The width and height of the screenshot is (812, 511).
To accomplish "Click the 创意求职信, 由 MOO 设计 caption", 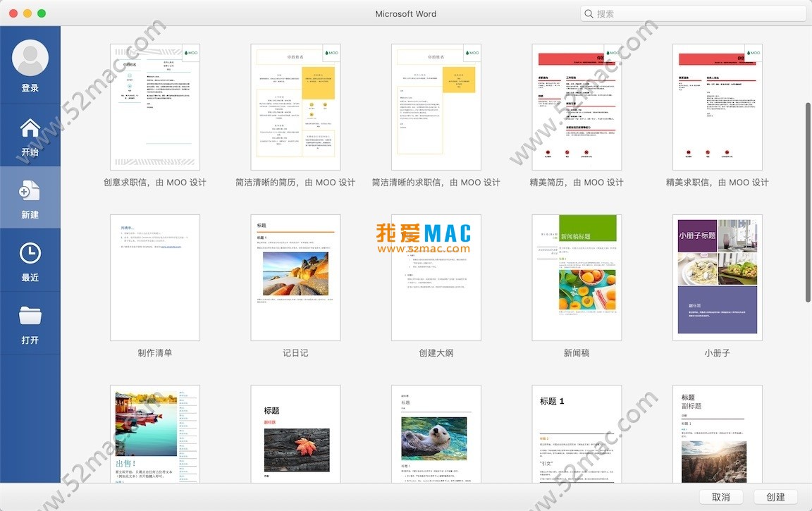I will (155, 183).
